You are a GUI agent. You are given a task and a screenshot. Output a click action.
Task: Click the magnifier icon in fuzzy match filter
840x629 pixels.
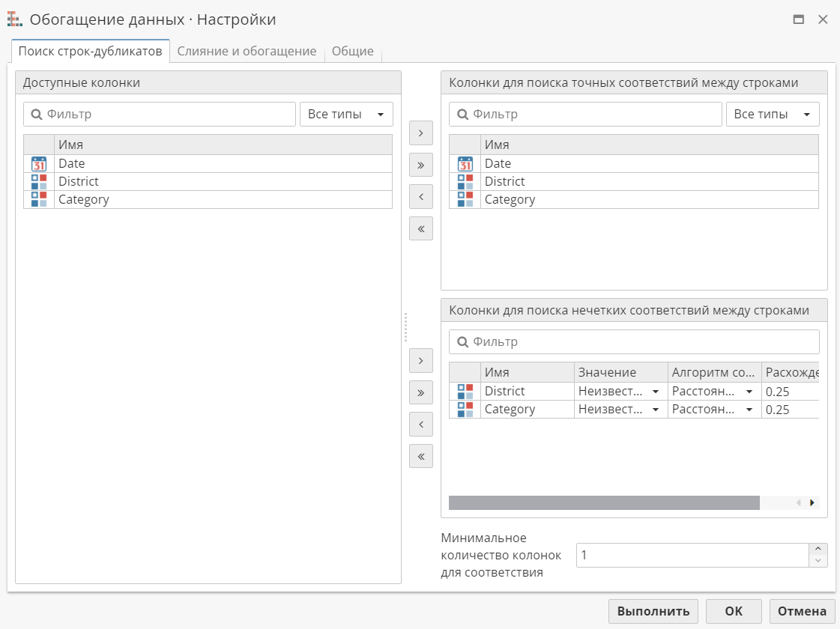coord(462,341)
